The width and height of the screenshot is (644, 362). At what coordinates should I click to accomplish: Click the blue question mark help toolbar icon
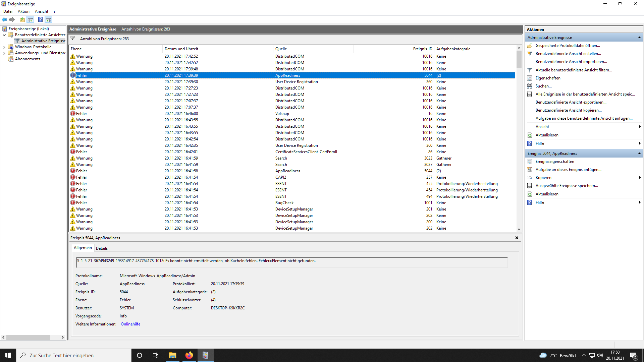point(40,19)
